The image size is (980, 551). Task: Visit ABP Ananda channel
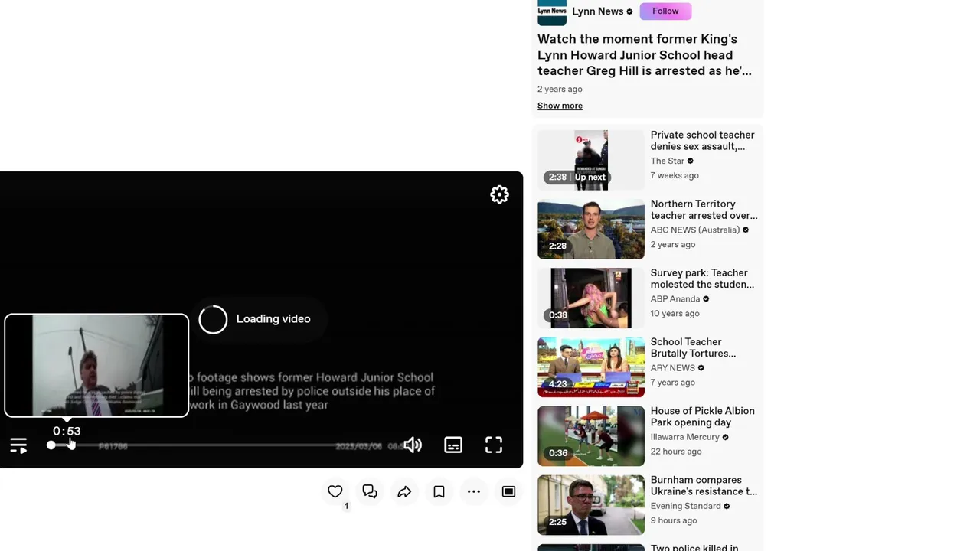pos(675,298)
